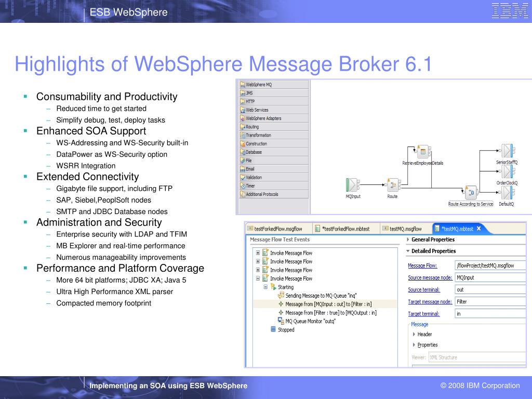Image resolution: width=532 pixels, height=399 pixels.
Task: Expand the General Properties section
Action: click(x=408, y=240)
